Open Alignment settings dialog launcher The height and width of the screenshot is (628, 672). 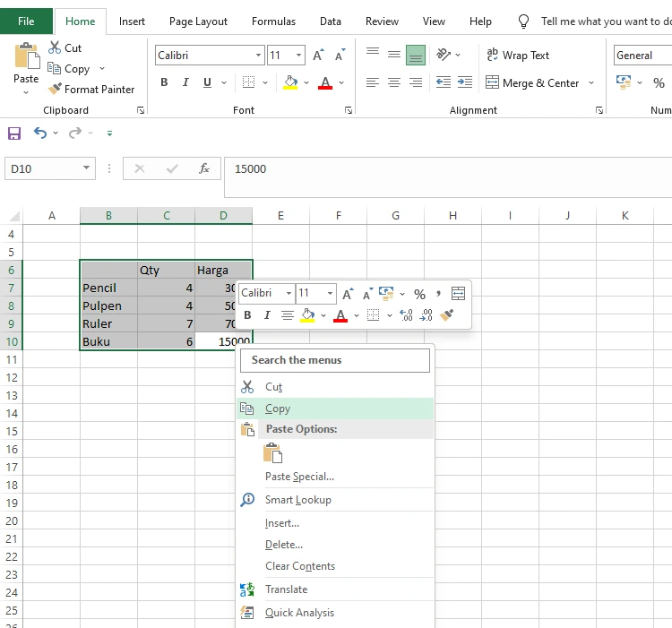coord(599,110)
